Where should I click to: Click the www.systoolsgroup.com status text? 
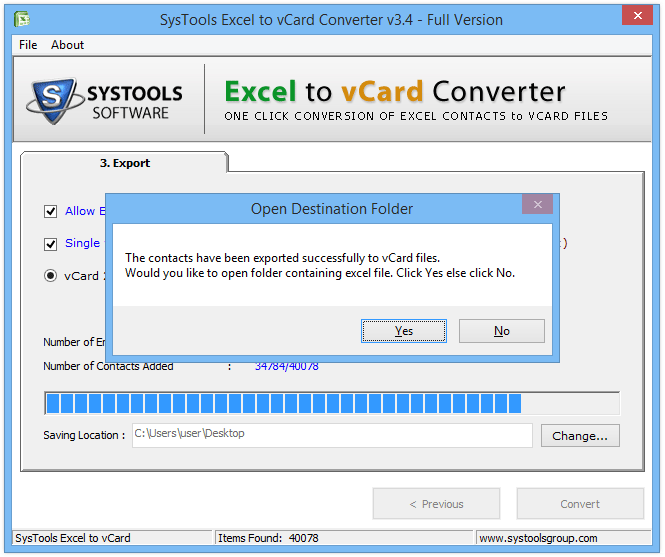tap(538, 538)
